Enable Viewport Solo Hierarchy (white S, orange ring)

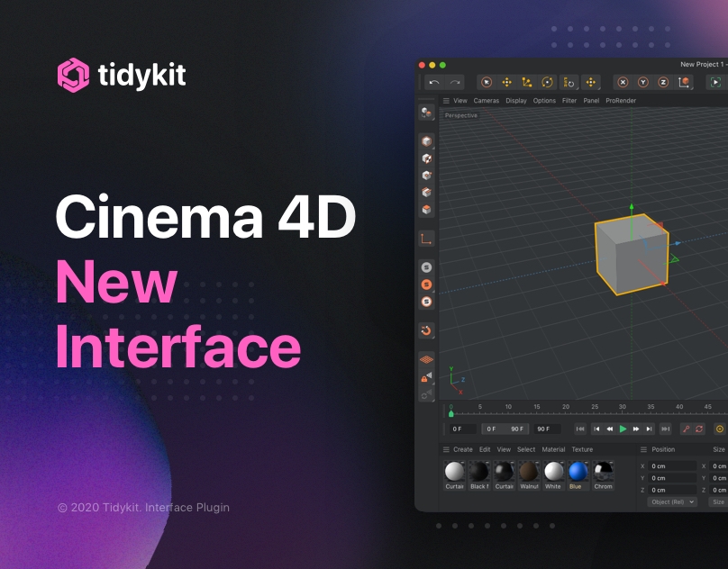point(426,302)
